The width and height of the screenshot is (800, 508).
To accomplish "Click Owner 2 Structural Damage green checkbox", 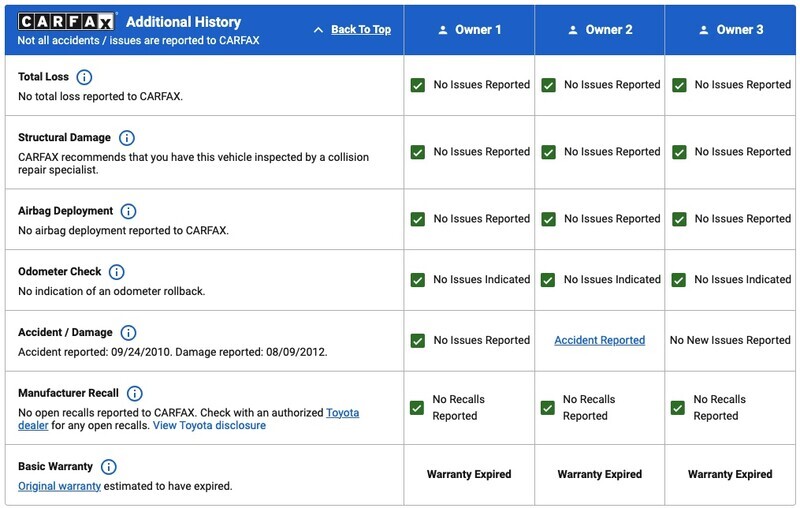I will 548,152.
